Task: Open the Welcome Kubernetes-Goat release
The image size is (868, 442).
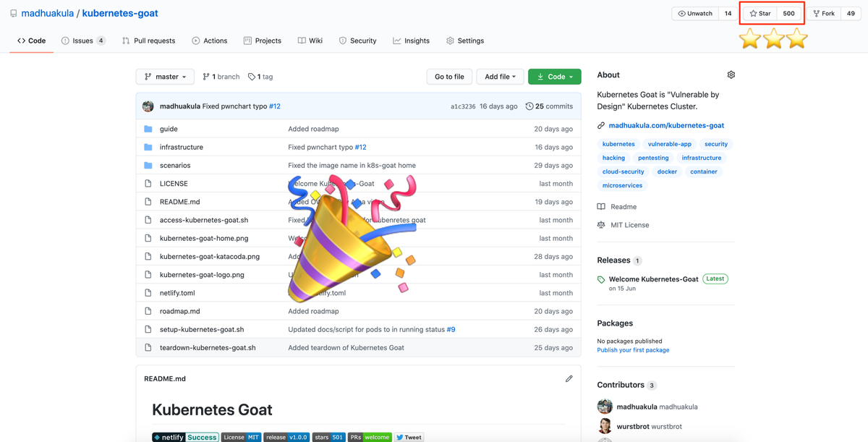Action: click(x=654, y=279)
